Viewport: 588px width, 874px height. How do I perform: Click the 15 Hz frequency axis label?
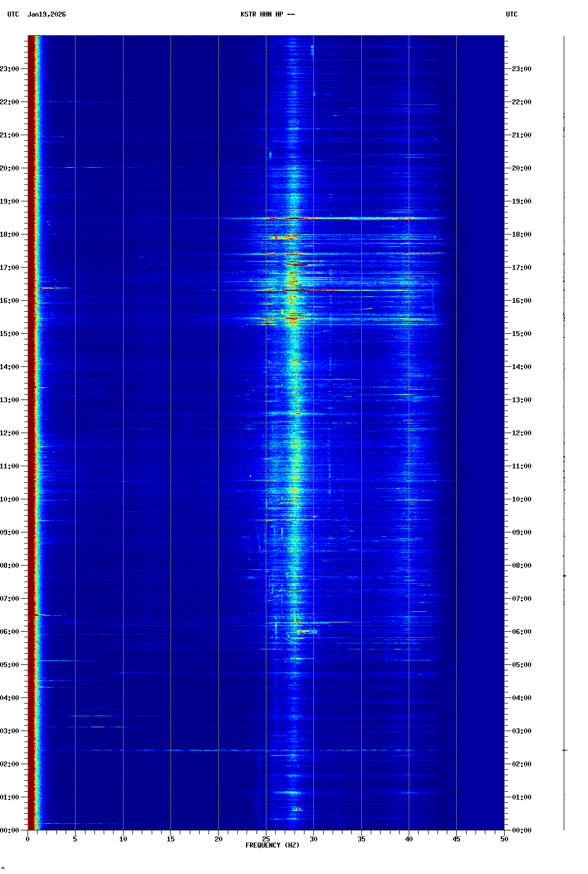coord(170,839)
